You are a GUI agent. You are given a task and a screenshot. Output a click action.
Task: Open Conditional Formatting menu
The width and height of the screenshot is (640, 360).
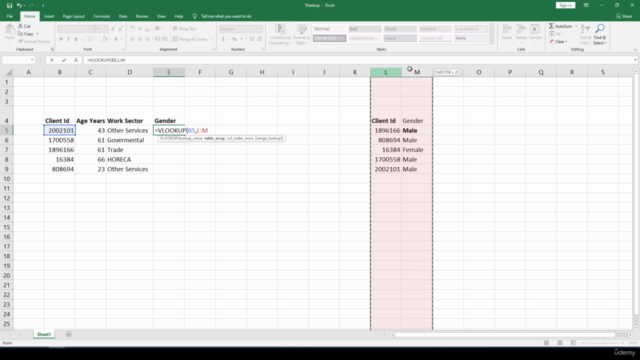(280, 34)
